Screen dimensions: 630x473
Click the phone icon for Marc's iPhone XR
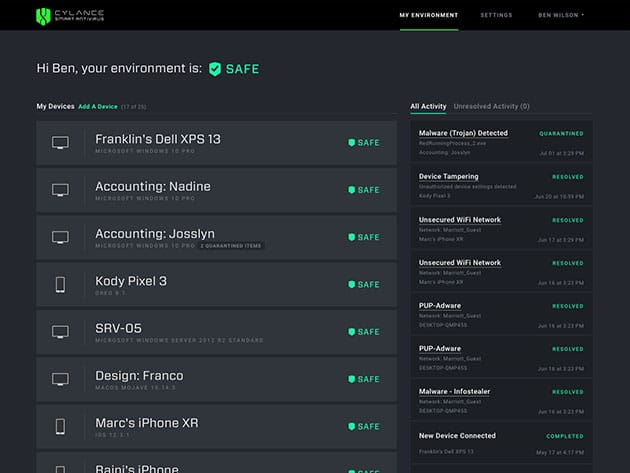pyautogui.click(x=60, y=426)
